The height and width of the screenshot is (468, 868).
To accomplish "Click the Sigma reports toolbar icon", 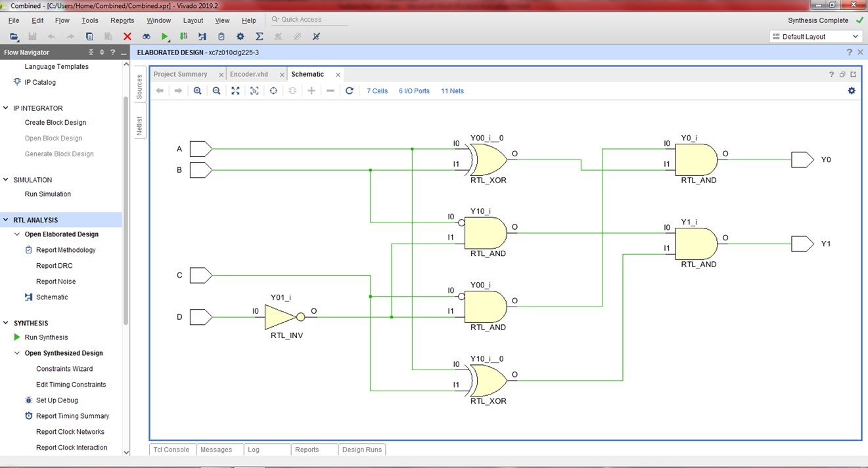I will click(259, 37).
